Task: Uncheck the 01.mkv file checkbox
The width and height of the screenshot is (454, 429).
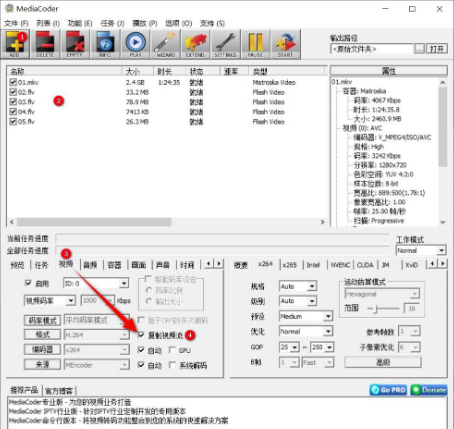Action: [x=13, y=82]
